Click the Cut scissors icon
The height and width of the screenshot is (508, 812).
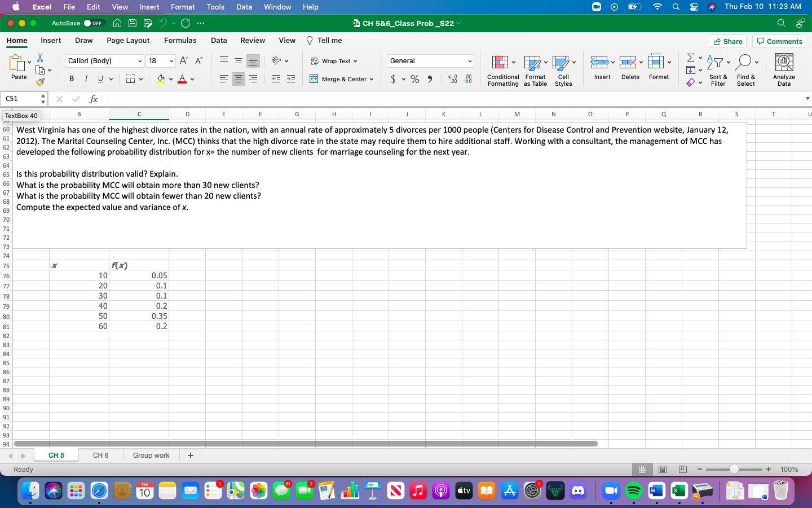point(40,58)
